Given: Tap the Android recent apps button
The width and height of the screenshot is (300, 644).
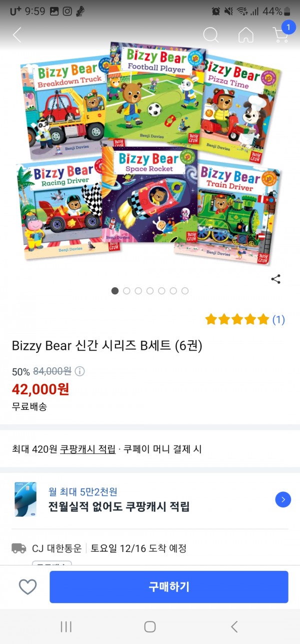Looking at the screenshot, I should tap(66, 626).
